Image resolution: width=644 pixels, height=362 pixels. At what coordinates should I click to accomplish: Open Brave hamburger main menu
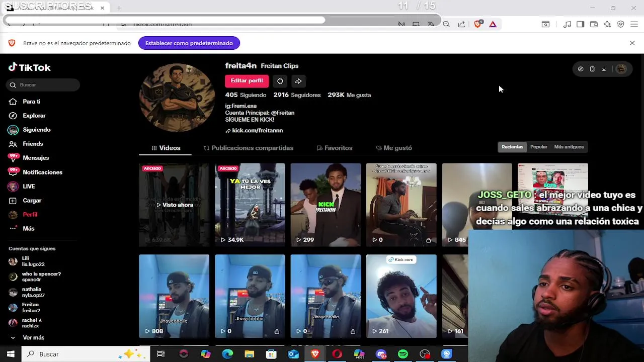(x=634, y=24)
